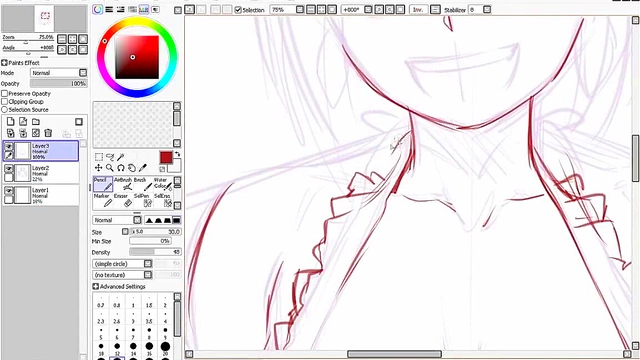Pick the Eyedropper color picker tool
This screenshot has height=360, width=640.
pyautogui.click(x=142, y=168)
